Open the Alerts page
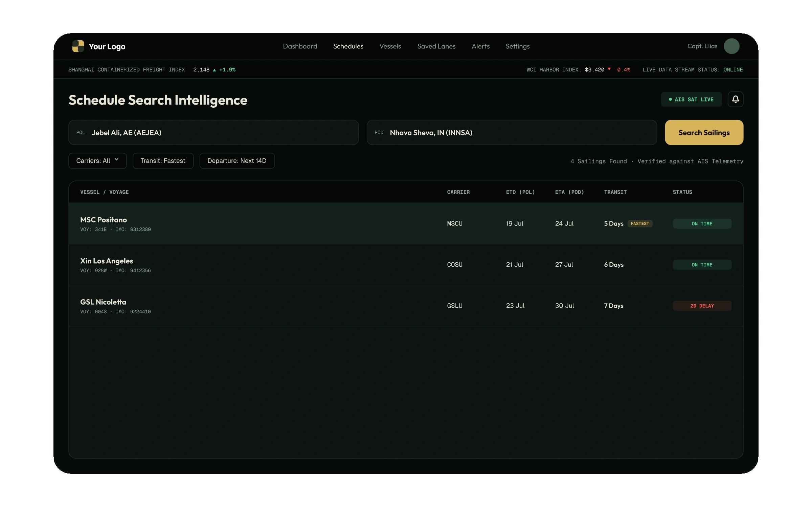Viewport: 812px width, 507px height. pyautogui.click(x=481, y=46)
